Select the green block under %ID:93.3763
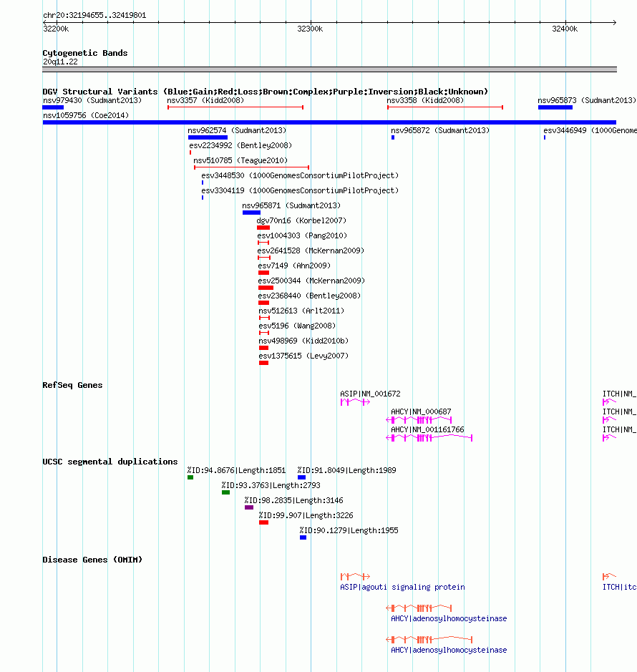 [226, 492]
